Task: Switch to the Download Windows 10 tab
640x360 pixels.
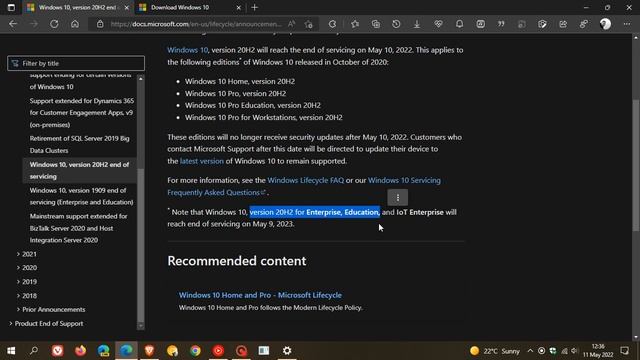Action: click(x=190, y=7)
